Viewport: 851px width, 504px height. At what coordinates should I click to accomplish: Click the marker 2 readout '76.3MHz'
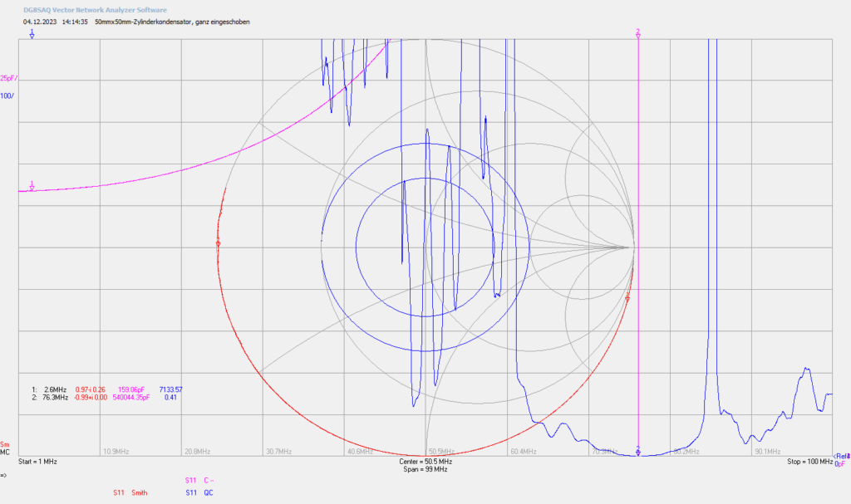55,397
